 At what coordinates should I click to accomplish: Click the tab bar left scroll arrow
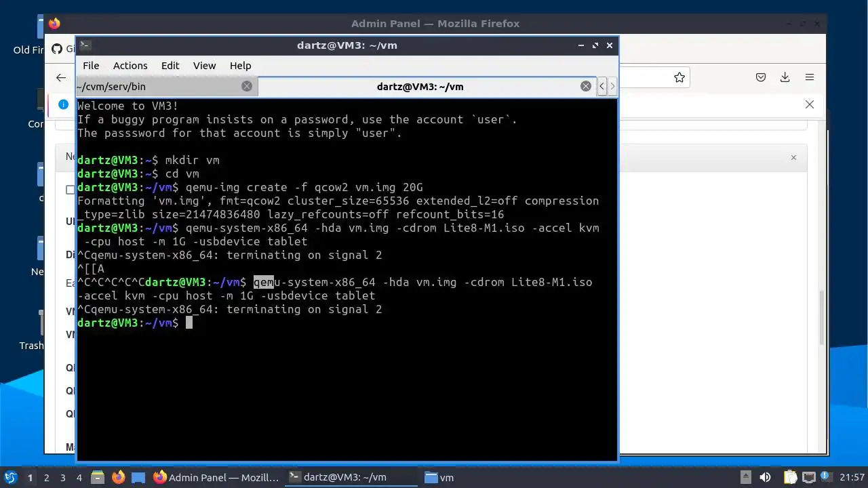click(601, 86)
